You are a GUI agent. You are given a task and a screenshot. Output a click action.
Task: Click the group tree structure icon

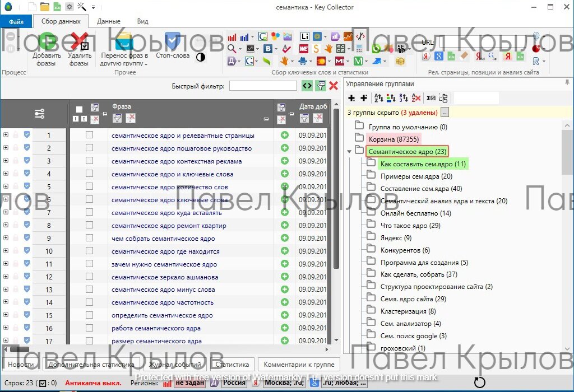pos(443,98)
